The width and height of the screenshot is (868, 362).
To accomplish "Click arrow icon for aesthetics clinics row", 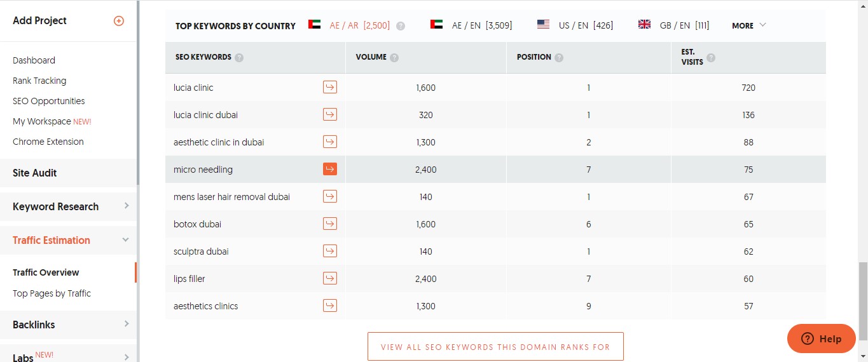I will point(330,306).
